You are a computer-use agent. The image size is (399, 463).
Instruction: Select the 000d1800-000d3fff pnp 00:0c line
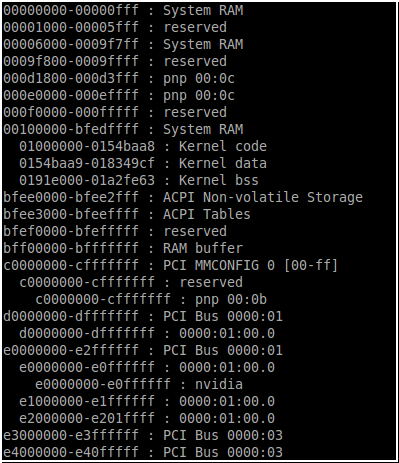[119, 79]
